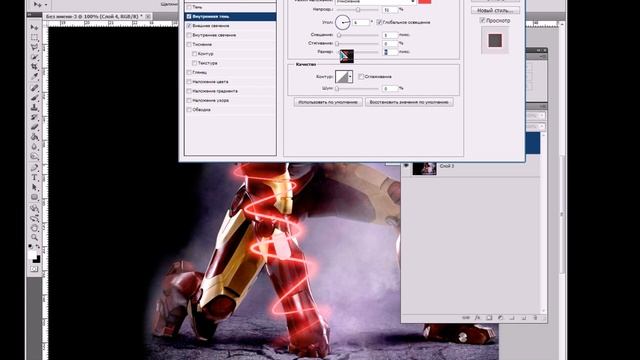Toggle Quick Mask mode icon
The width and height of the screenshot is (640, 360).
tap(34, 269)
